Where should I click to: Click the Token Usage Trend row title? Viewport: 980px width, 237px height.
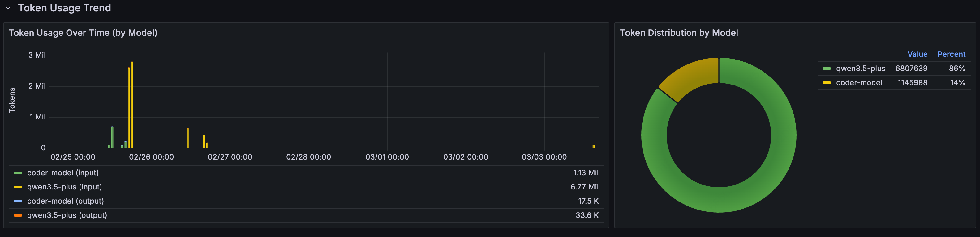(x=64, y=8)
